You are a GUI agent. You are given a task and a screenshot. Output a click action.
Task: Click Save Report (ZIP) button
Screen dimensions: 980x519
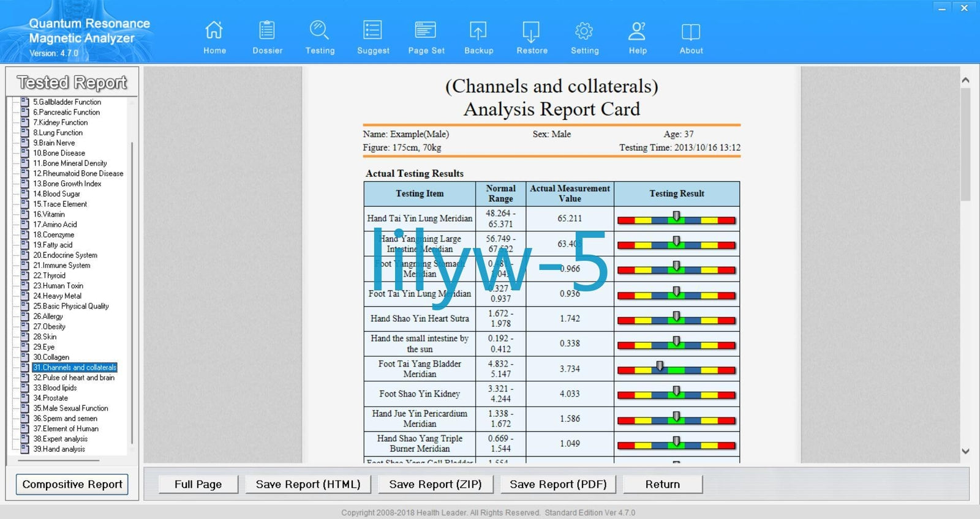point(435,484)
